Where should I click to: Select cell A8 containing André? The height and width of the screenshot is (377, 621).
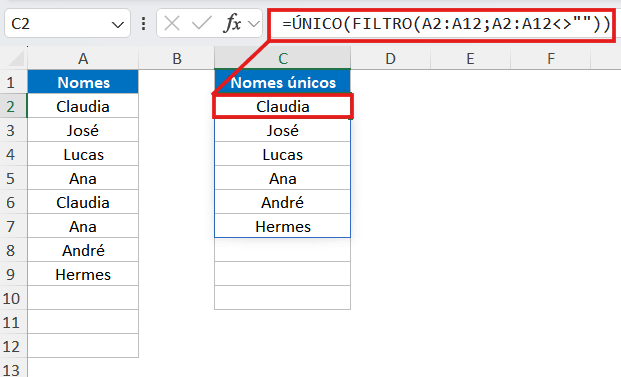(83, 250)
